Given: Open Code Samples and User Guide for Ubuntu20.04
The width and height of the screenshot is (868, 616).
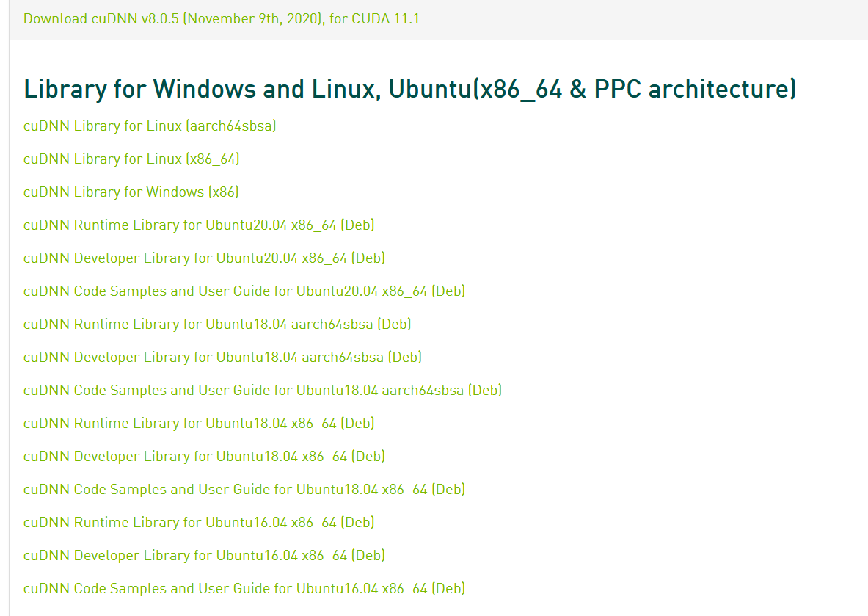Looking at the screenshot, I should click(x=244, y=291).
